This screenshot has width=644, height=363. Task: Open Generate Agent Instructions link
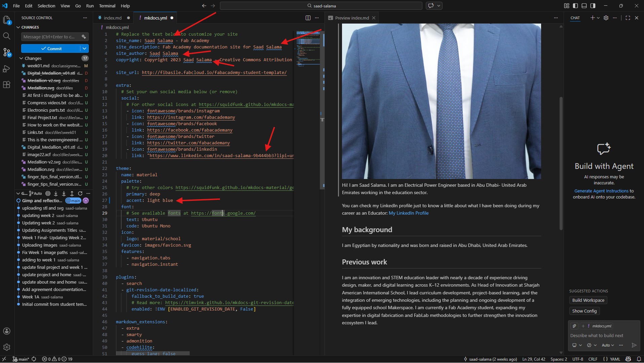(x=601, y=191)
